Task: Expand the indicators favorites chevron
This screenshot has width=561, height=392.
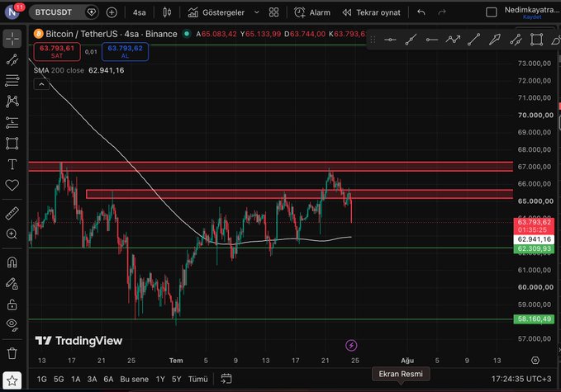Action: coord(256,12)
